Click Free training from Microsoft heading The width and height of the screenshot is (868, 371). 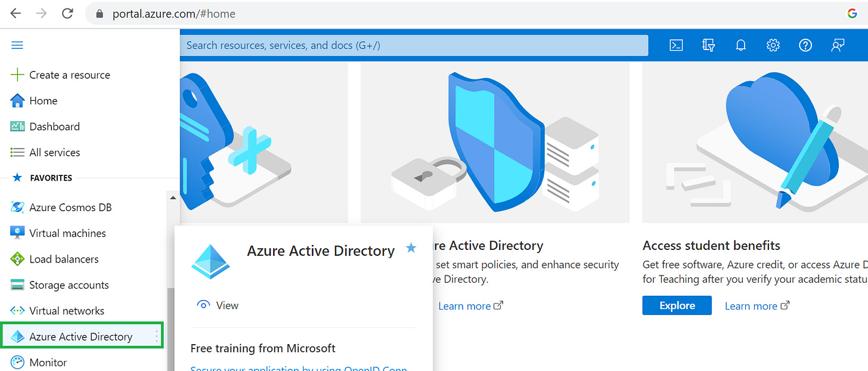[x=263, y=348]
